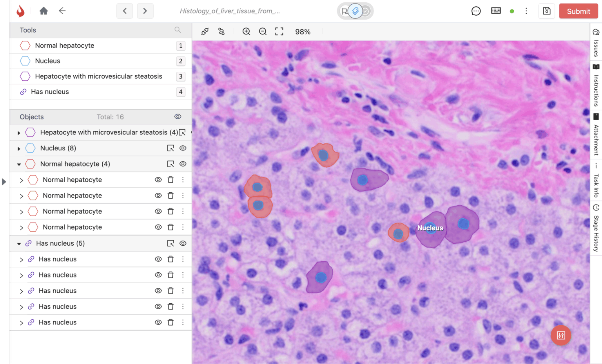This screenshot has width=602, height=364.
Task: Click the 98% zoom level indicator
Action: click(x=303, y=31)
